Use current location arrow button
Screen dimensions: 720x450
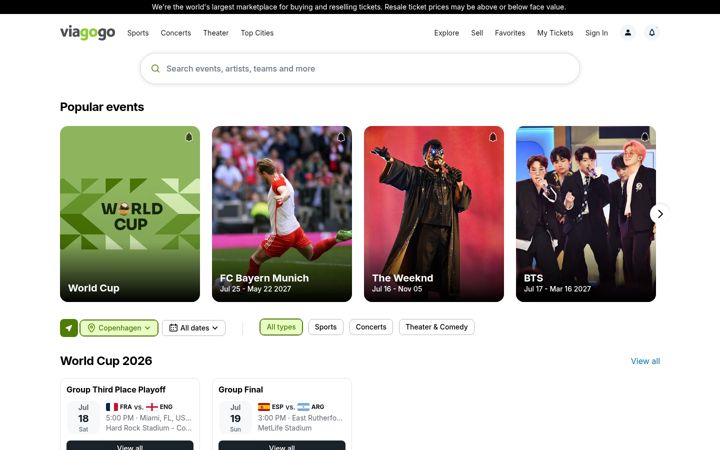(69, 328)
